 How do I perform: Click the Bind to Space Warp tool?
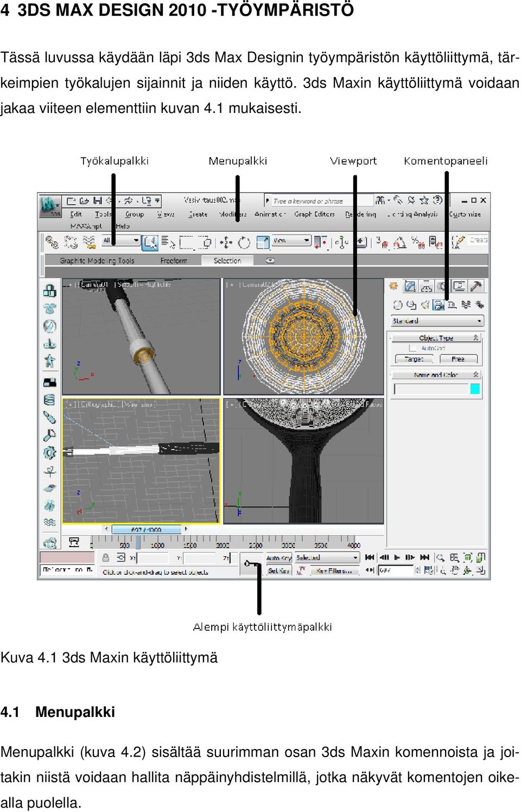click(x=89, y=242)
